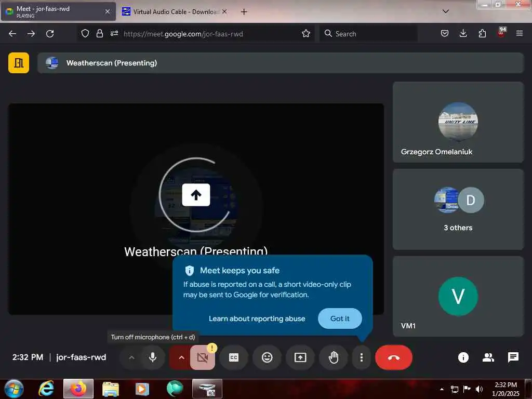Click the yellow building icon at top left
532x399 pixels.
coord(19,63)
